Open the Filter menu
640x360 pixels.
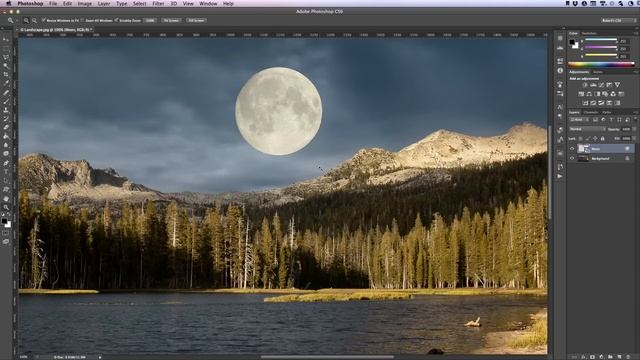click(158, 3)
